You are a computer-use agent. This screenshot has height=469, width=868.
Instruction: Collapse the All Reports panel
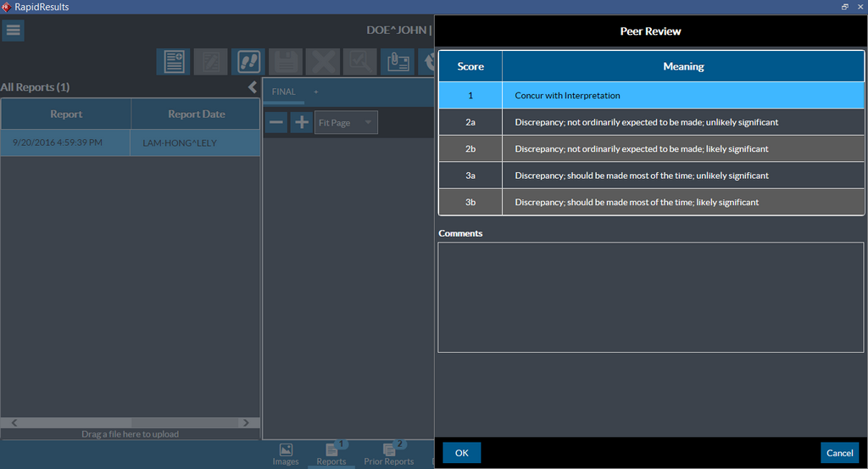click(252, 87)
